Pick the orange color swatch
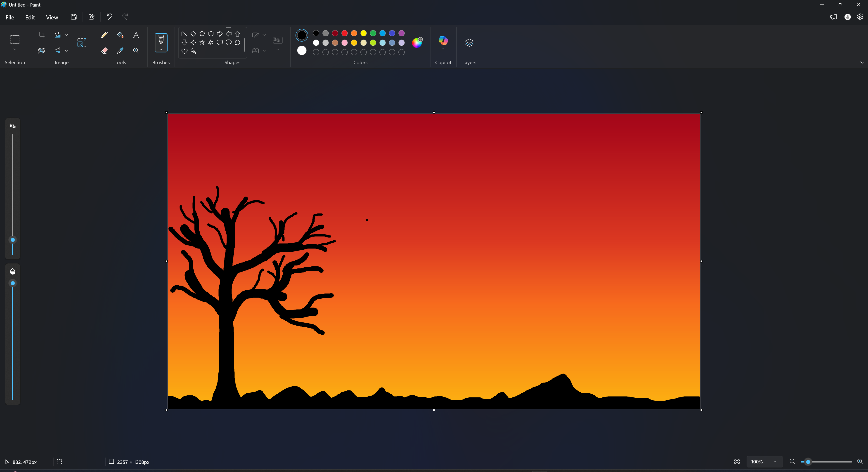 pos(354,33)
